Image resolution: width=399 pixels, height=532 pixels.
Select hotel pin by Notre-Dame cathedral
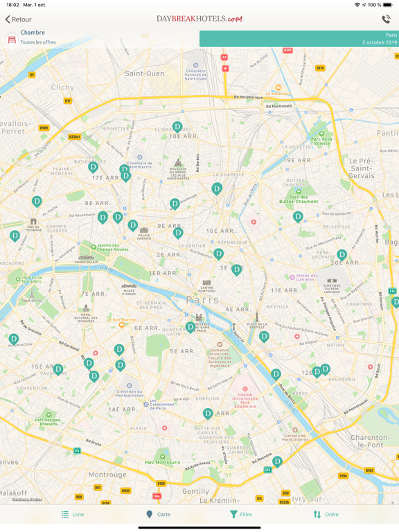190,328
